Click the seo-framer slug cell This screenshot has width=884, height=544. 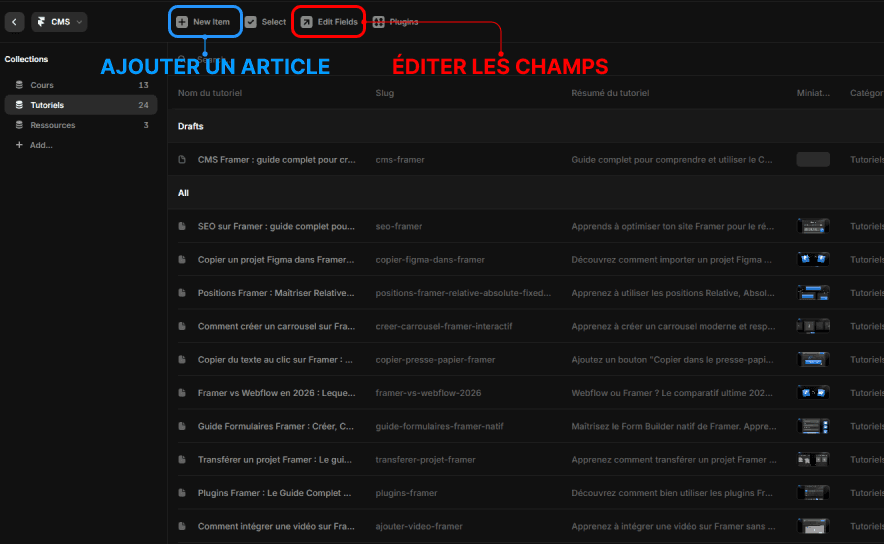pyautogui.click(x=399, y=226)
